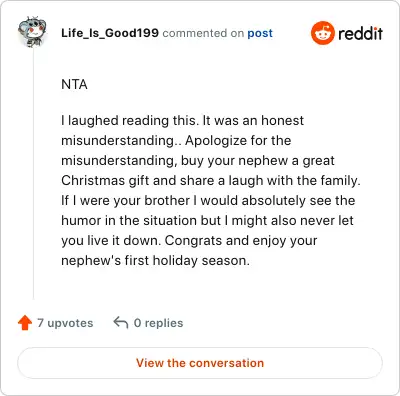
Task: Click the line "you live it down. Congrats"
Action: 189,240
